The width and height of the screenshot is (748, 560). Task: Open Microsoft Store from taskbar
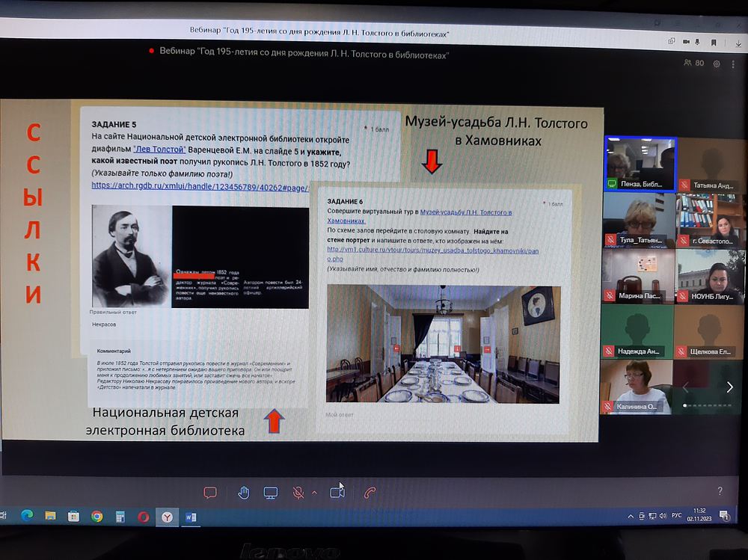[73, 517]
